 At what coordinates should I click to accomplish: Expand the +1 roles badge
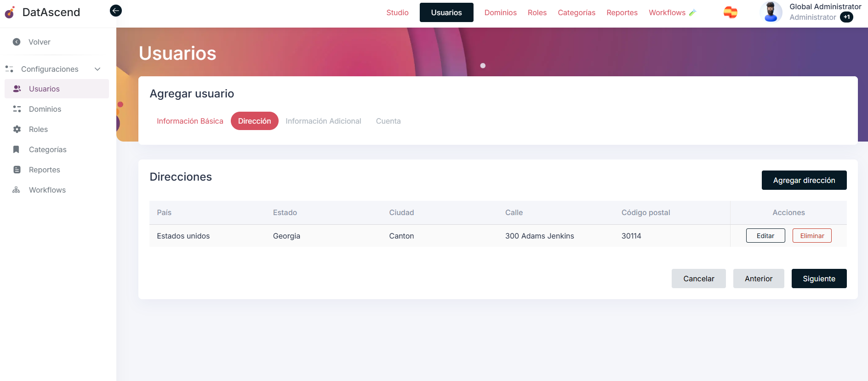pyautogui.click(x=846, y=17)
